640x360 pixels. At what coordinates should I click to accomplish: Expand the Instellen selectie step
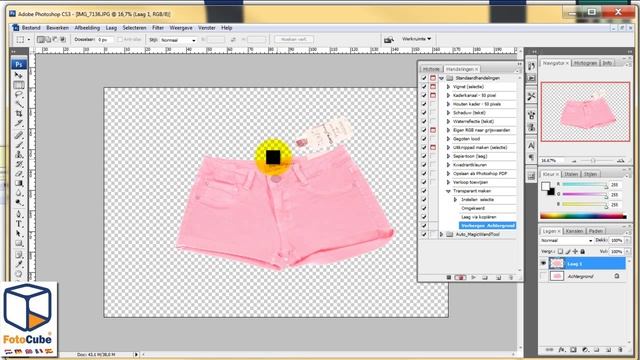pyautogui.click(x=455, y=200)
